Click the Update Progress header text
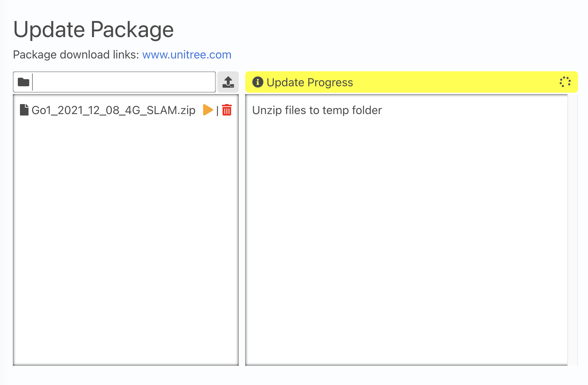 tap(310, 82)
